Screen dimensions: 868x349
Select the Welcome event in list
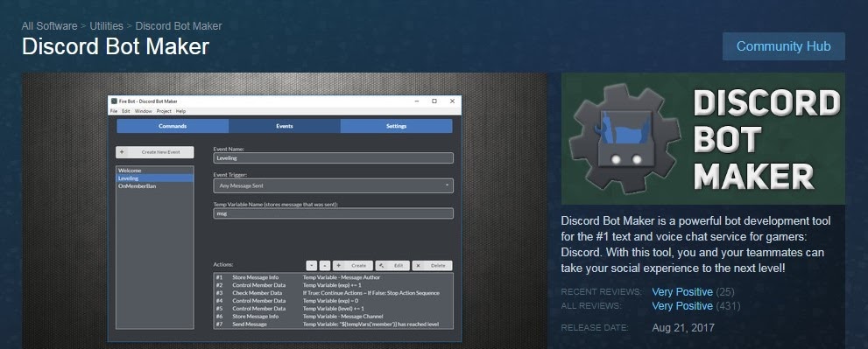click(155, 171)
